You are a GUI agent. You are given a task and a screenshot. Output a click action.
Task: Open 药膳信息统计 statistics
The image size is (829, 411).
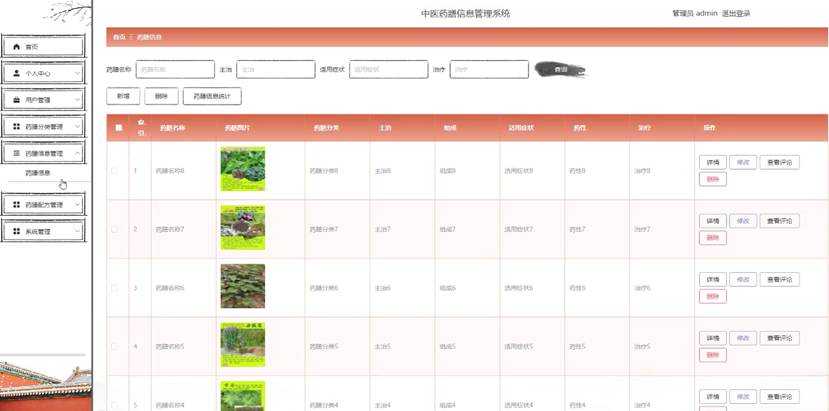pyautogui.click(x=212, y=96)
